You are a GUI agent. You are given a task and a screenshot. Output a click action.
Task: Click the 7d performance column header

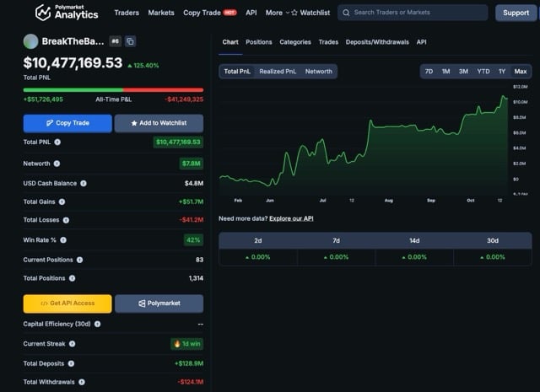(x=336, y=240)
